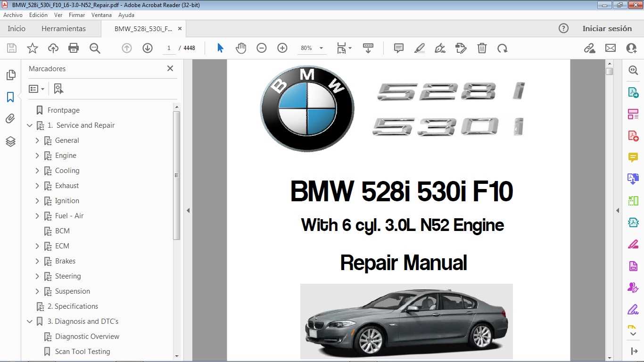Image resolution: width=644 pixels, height=362 pixels.
Task: Expand the Brakes bookmark
Action: pyautogui.click(x=37, y=261)
